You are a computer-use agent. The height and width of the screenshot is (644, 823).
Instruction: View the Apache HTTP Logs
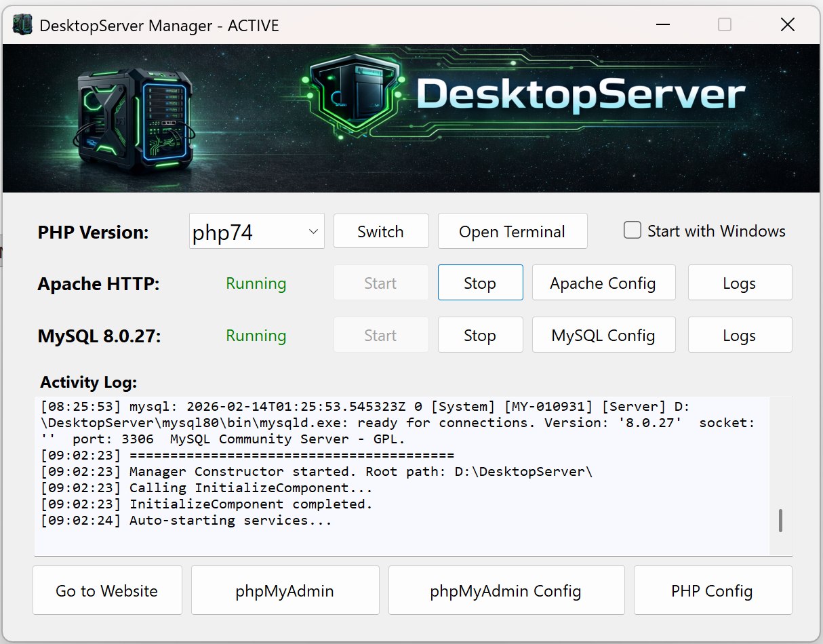tap(740, 283)
